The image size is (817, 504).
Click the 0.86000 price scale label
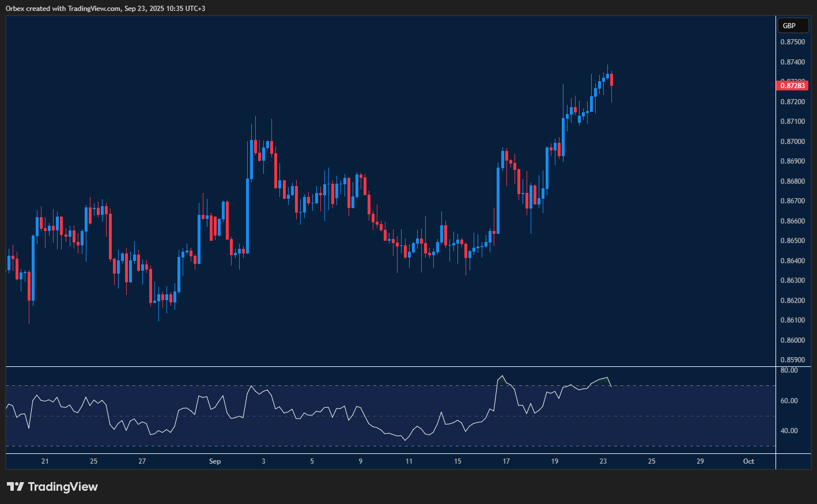click(793, 340)
